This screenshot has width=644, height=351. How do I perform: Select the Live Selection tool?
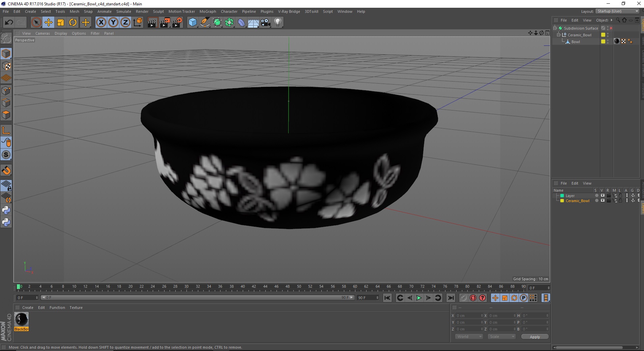click(36, 23)
